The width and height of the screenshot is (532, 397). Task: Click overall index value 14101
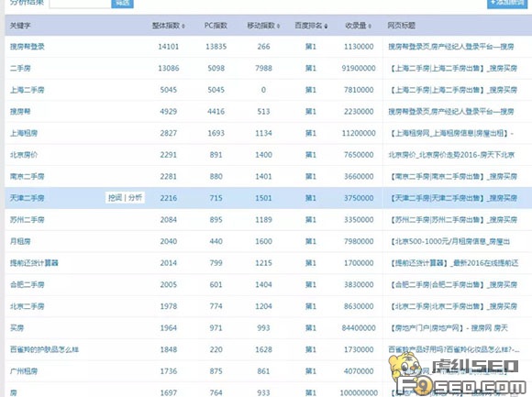[168, 47]
